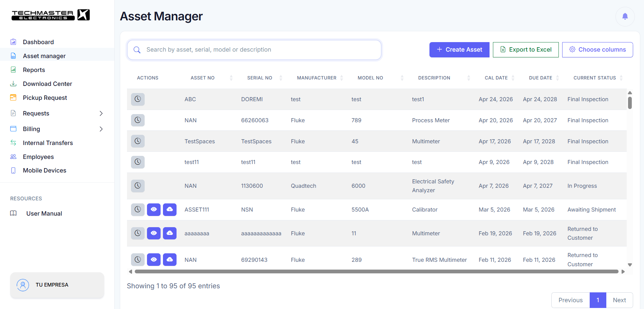
Task: Click the search magnifier icon
Action: tap(137, 50)
